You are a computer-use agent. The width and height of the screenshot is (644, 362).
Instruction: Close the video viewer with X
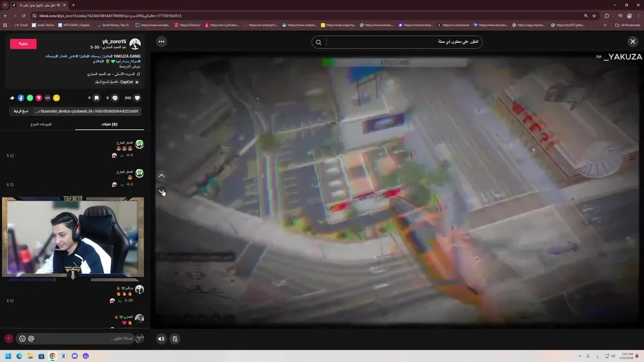tap(633, 41)
